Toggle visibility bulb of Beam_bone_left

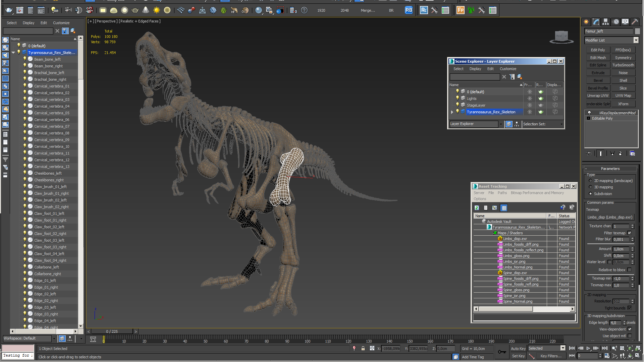click(25, 59)
